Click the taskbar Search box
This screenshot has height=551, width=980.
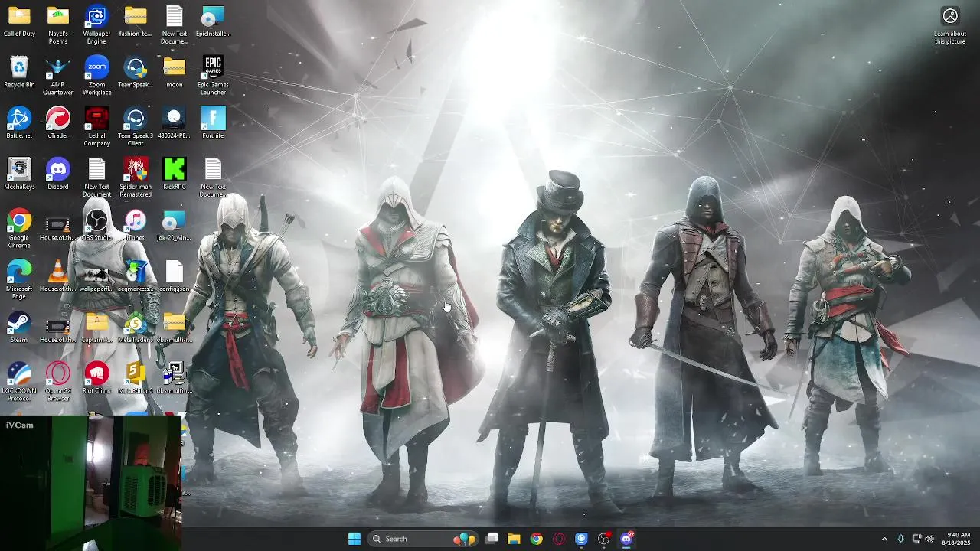pos(423,539)
